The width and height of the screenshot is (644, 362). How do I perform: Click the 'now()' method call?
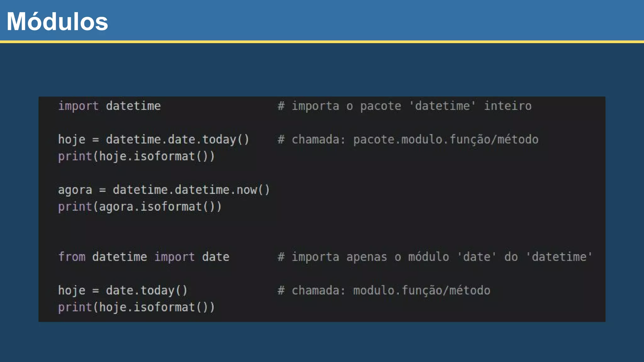253,190
